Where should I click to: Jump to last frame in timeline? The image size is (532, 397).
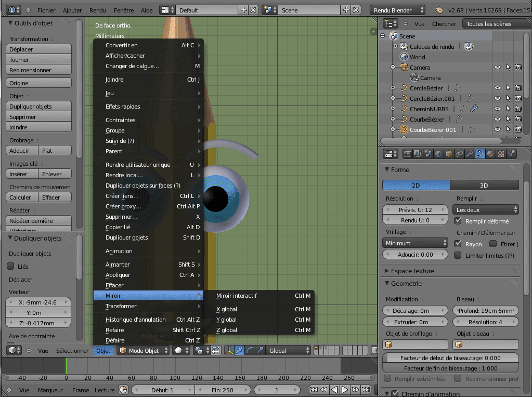click(366, 390)
